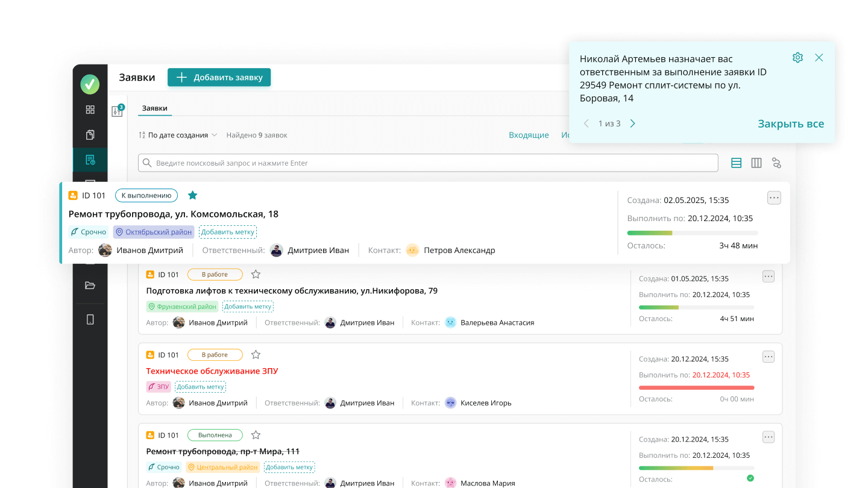
Task: Open the По дате создания sort dropdown
Action: (x=178, y=135)
